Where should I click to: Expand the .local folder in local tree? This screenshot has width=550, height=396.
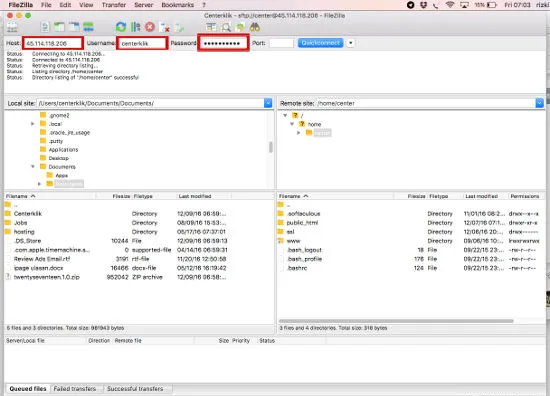[x=33, y=124]
